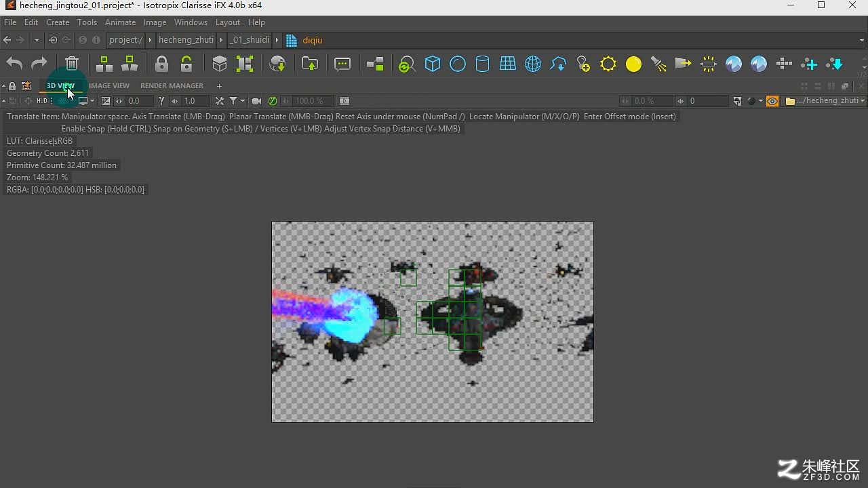
Task: Click the solid yellow sphere light icon
Action: click(633, 64)
